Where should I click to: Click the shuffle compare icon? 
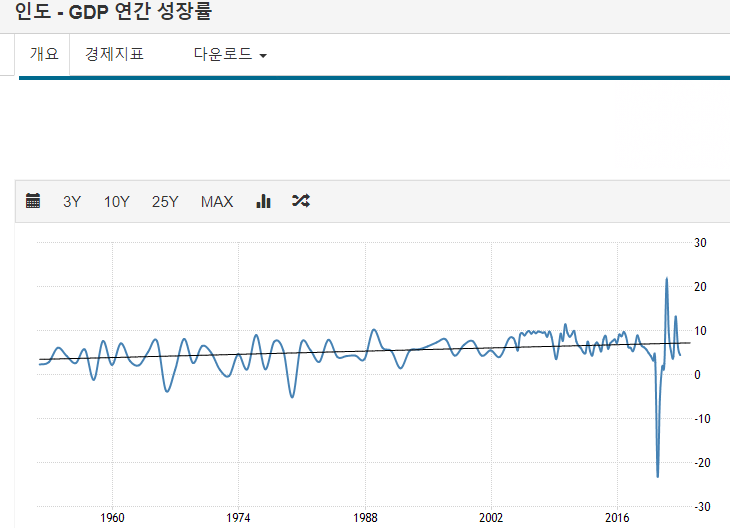pyautogui.click(x=301, y=201)
